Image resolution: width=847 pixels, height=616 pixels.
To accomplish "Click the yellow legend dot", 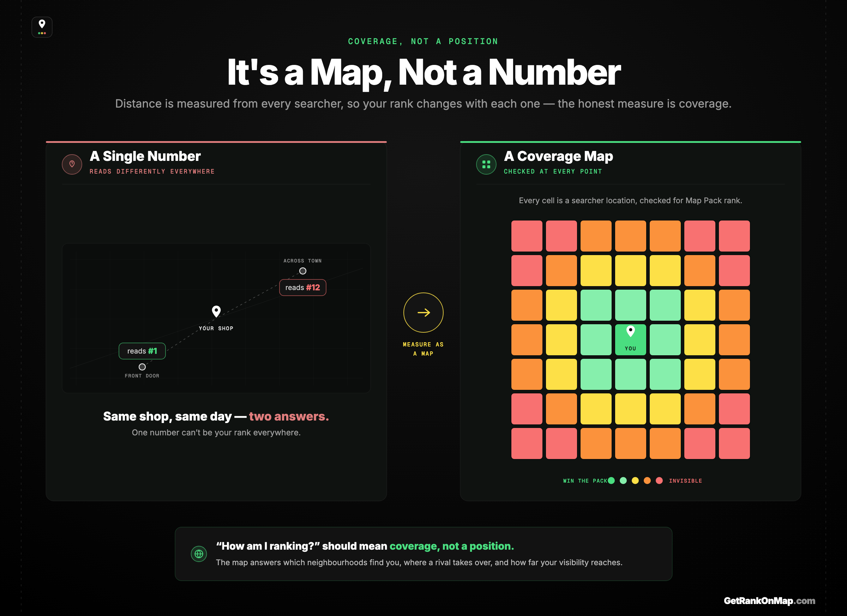I will 635,481.
